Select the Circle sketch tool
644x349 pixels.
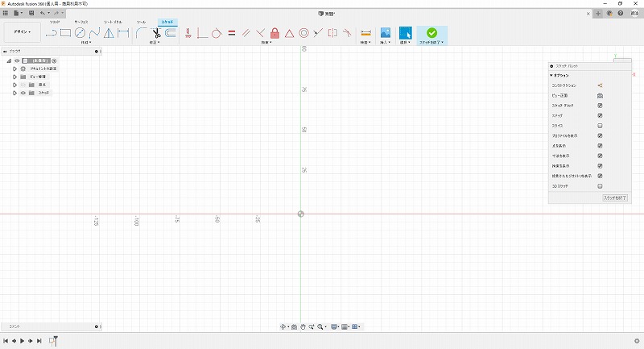pos(80,33)
